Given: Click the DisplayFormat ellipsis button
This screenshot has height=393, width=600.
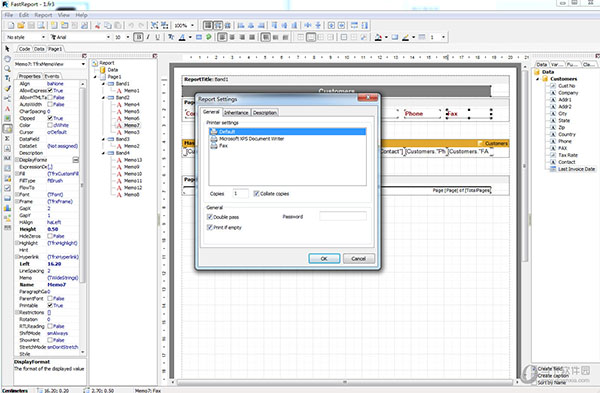Looking at the screenshot, I should 76,160.
